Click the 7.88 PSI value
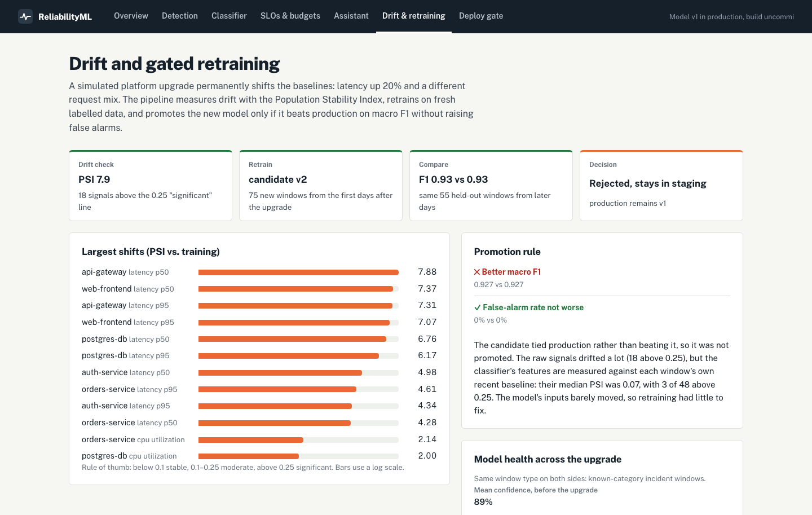The height and width of the screenshot is (515, 812). point(427,272)
